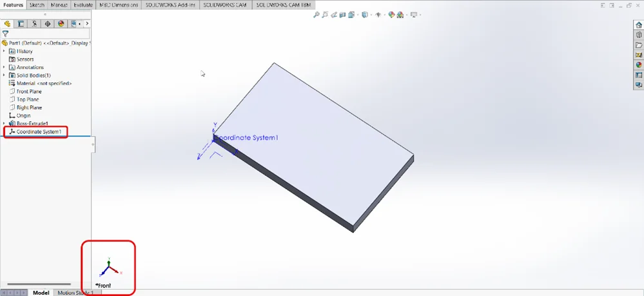Select Coordinate System1 in feature tree
The width and height of the screenshot is (644, 296).
coord(39,132)
